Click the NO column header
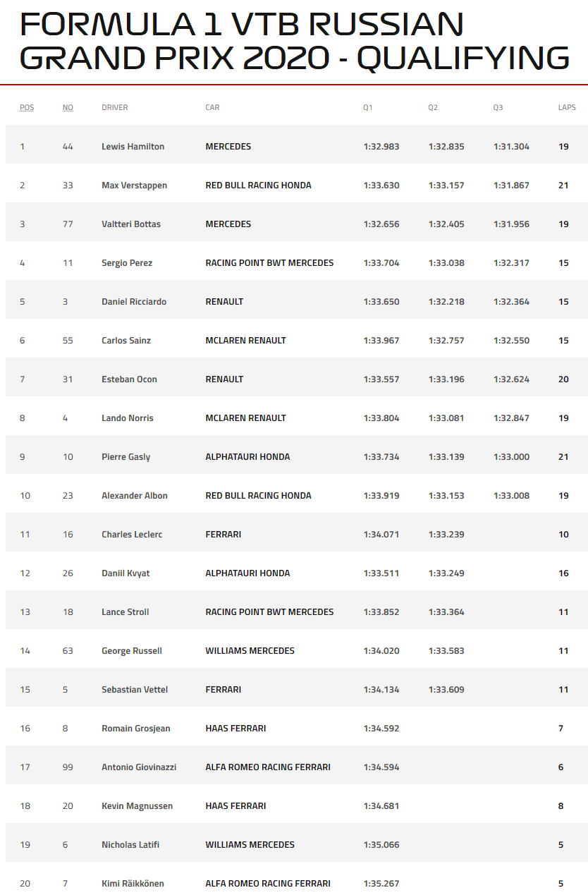 pyautogui.click(x=68, y=108)
